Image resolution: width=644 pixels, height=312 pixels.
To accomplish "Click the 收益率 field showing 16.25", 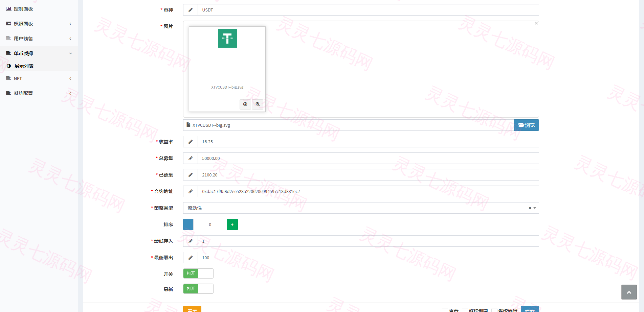I will [x=368, y=142].
